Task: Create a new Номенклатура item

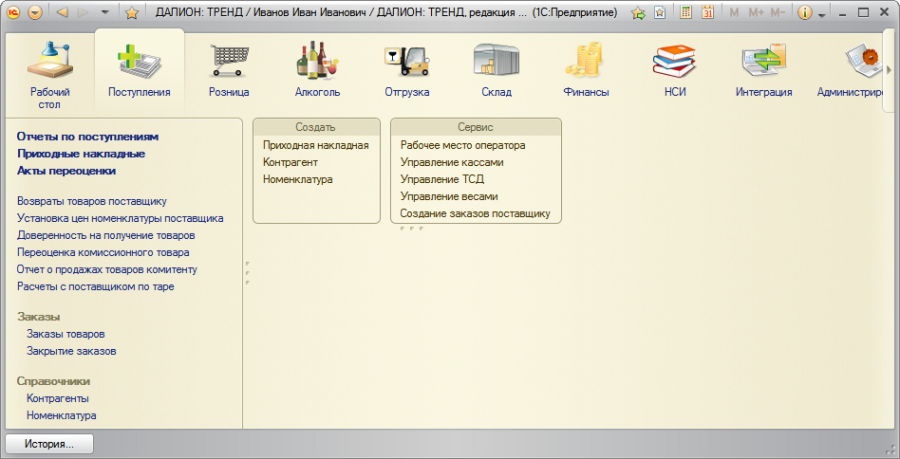Action: [x=298, y=179]
